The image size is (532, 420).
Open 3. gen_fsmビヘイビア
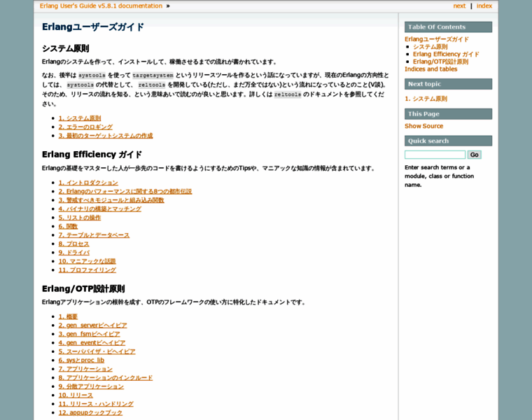click(89, 334)
